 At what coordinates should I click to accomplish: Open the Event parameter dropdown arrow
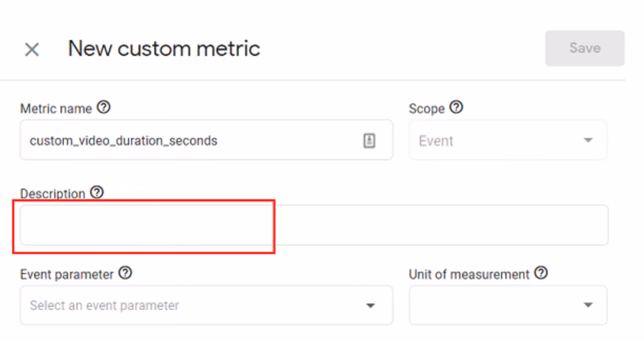click(370, 306)
